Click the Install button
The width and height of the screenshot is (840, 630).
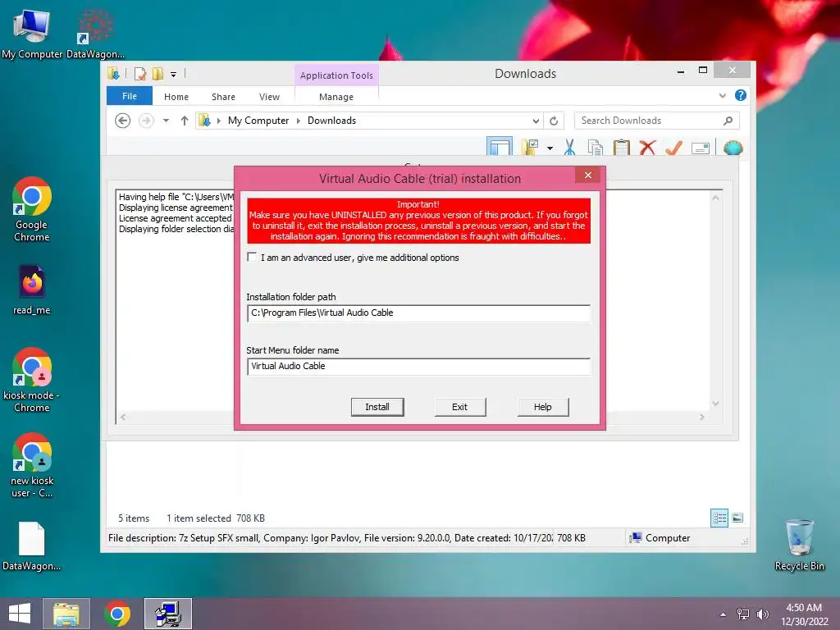(377, 407)
